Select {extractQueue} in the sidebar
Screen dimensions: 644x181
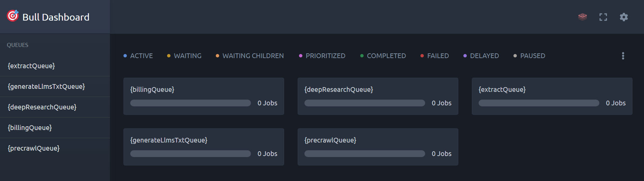(x=31, y=66)
